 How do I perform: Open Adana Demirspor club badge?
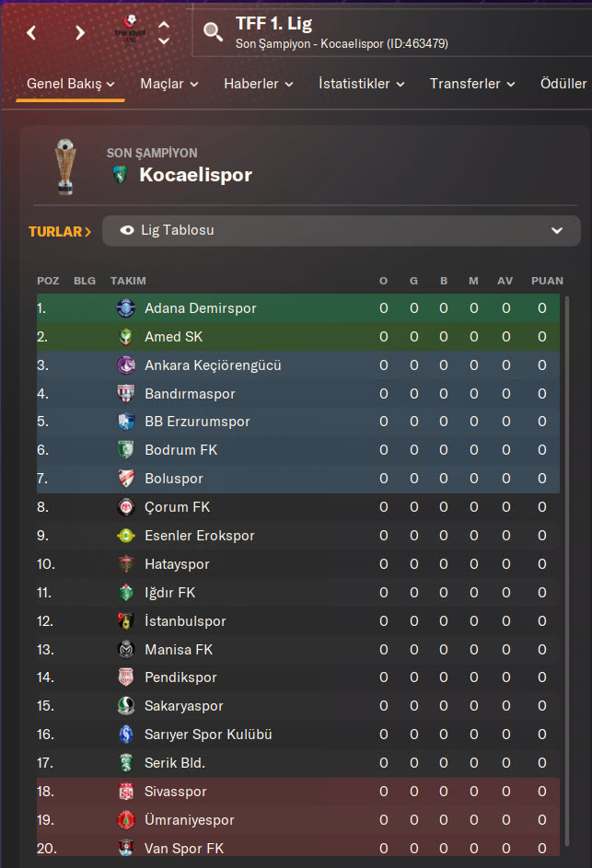[126, 308]
